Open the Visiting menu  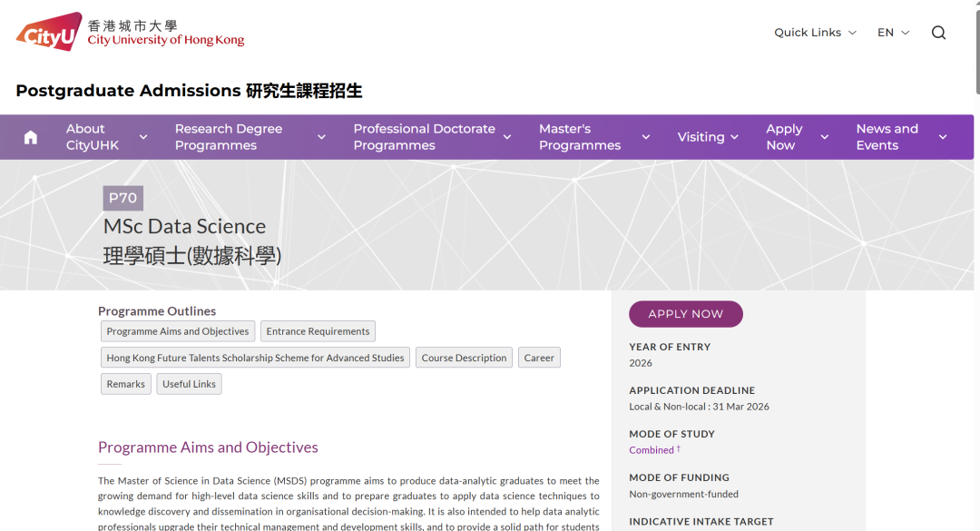coord(707,137)
